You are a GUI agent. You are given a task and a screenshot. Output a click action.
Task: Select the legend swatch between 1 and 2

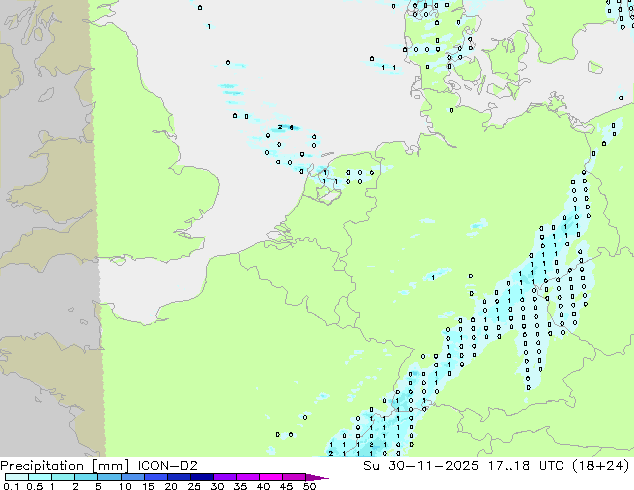click(x=63, y=477)
